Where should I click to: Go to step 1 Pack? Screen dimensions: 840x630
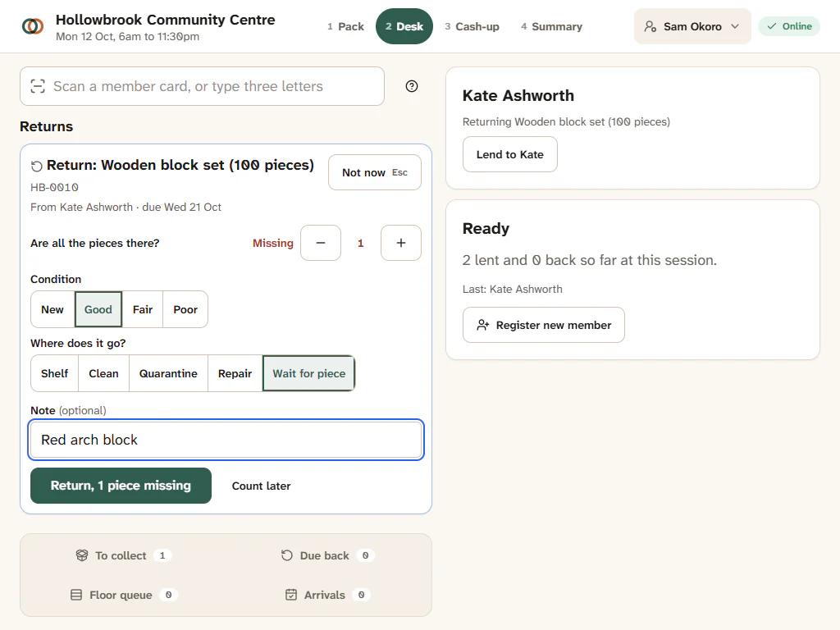click(x=345, y=26)
